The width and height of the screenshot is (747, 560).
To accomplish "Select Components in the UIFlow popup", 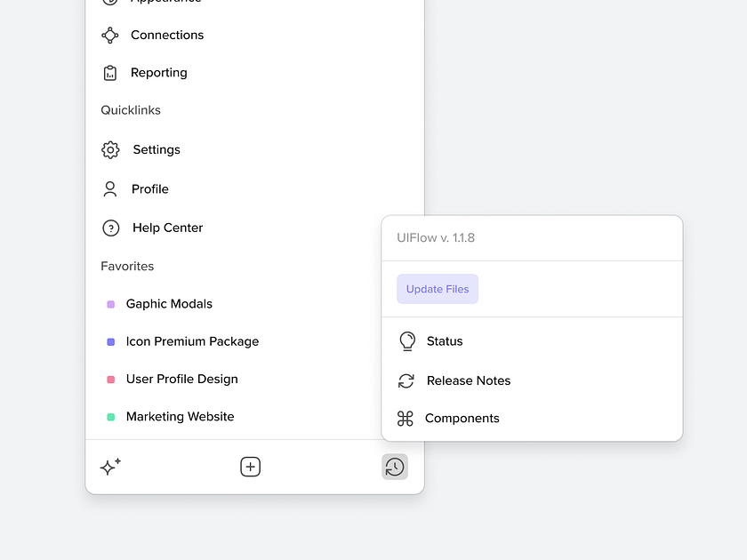I will point(462,418).
